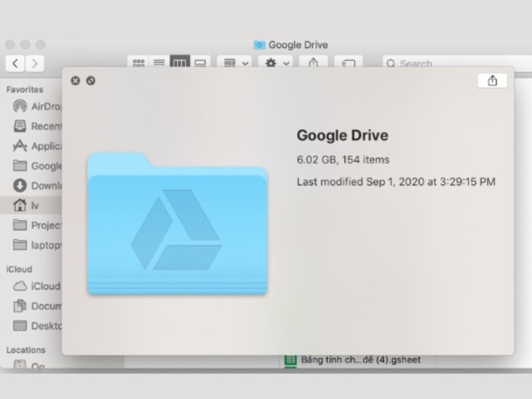Open the Projects folder in sidebar
Viewport: 532px width, 399px height.
tap(37, 225)
